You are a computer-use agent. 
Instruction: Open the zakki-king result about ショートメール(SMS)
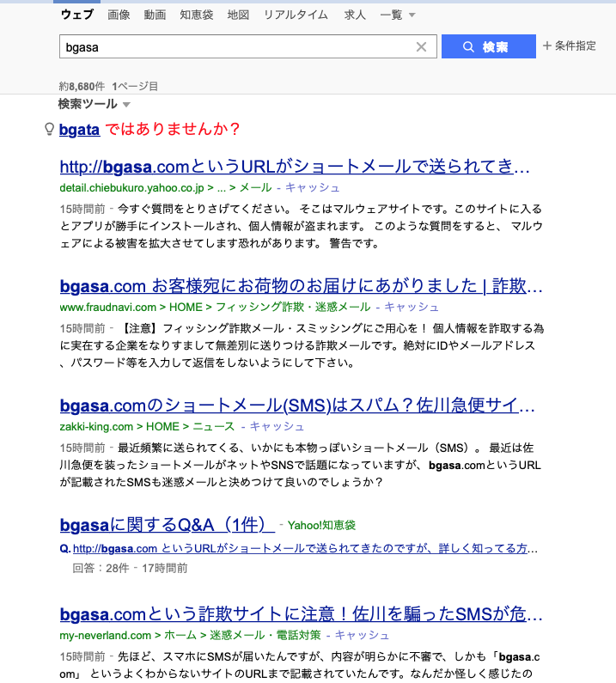(x=297, y=406)
